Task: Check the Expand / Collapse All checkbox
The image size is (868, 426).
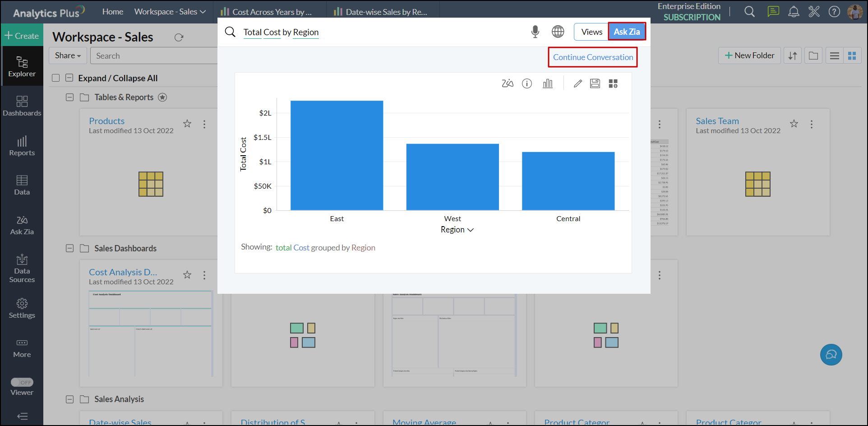Action: click(56, 78)
